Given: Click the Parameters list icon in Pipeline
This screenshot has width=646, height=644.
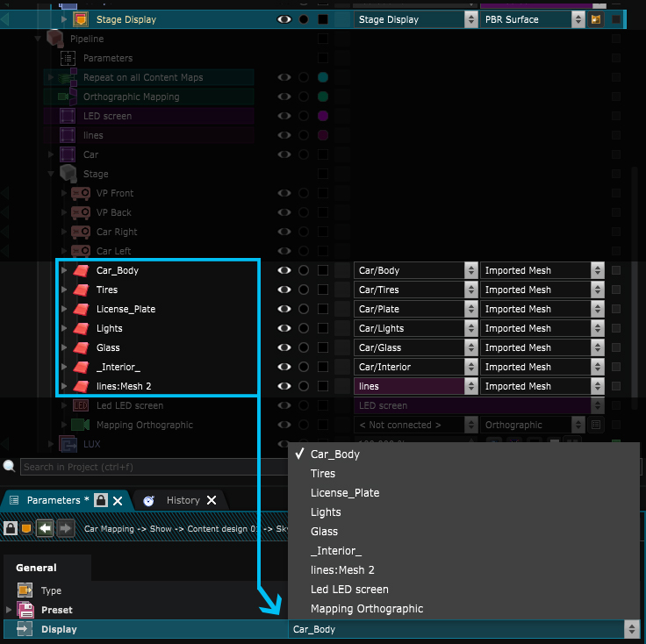Looking at the screenshot, I should coord(68,58).
